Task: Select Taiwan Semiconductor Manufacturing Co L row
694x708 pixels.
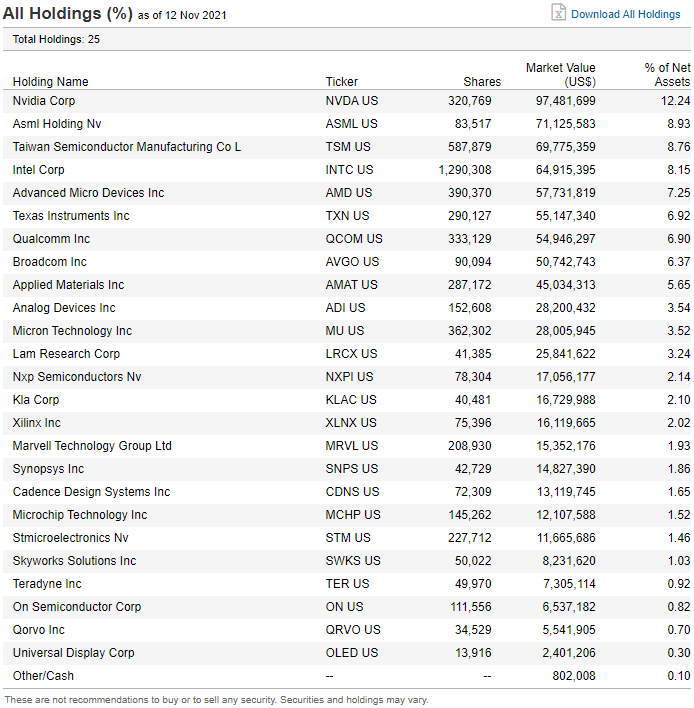Action: click(127, 147)
